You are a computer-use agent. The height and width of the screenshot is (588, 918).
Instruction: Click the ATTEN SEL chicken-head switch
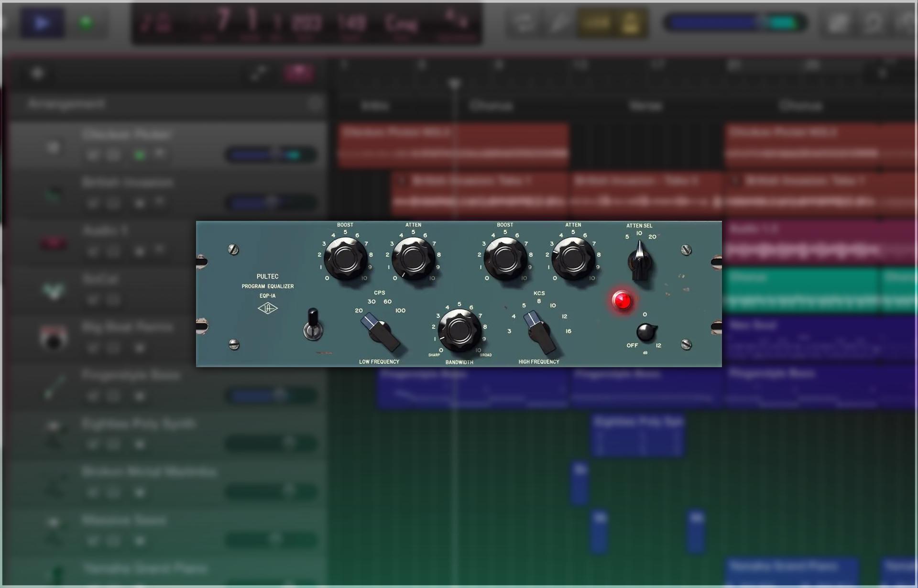(x=639, y=261)
